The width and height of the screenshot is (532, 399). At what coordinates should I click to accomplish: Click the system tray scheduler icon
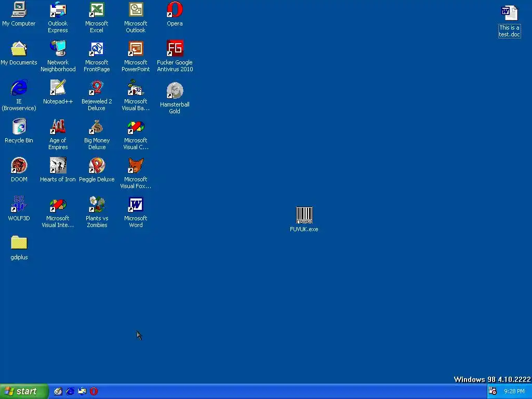point(493,391)
